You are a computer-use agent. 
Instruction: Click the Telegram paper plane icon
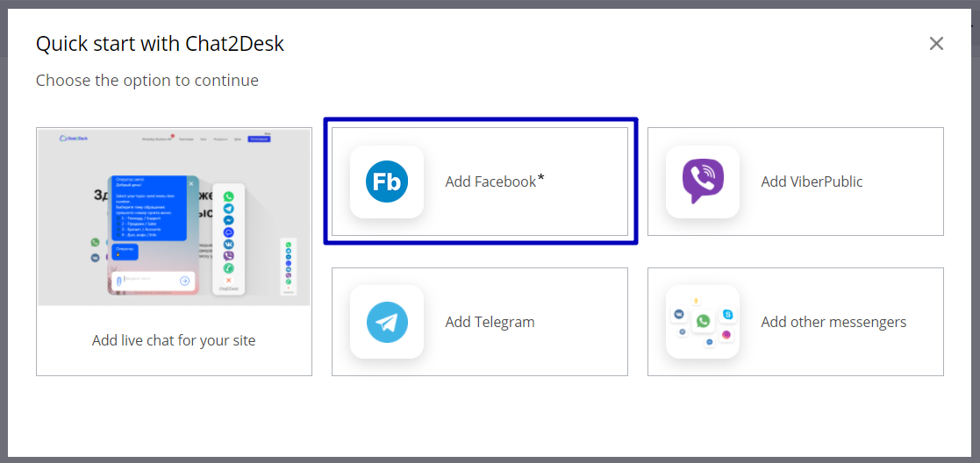pyautogui.click(x=387, y=323)
